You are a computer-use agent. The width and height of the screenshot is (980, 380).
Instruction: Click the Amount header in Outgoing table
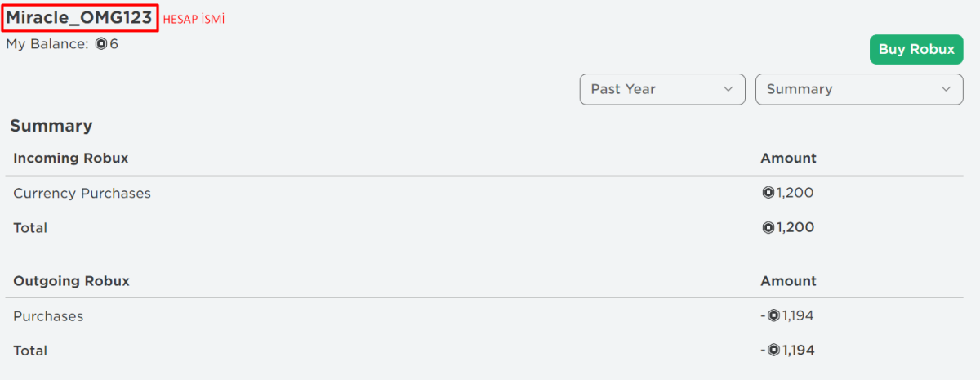coord(788,281)
